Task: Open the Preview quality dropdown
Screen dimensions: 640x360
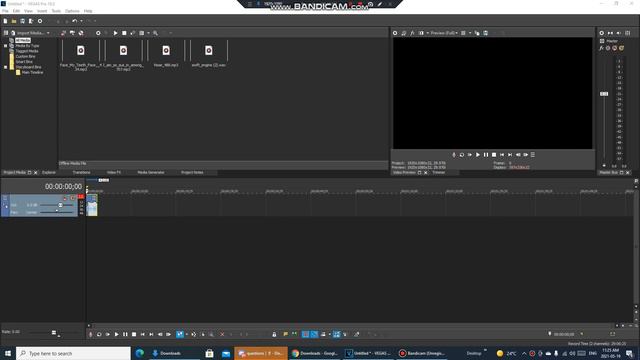Action: tap(444, 33)
